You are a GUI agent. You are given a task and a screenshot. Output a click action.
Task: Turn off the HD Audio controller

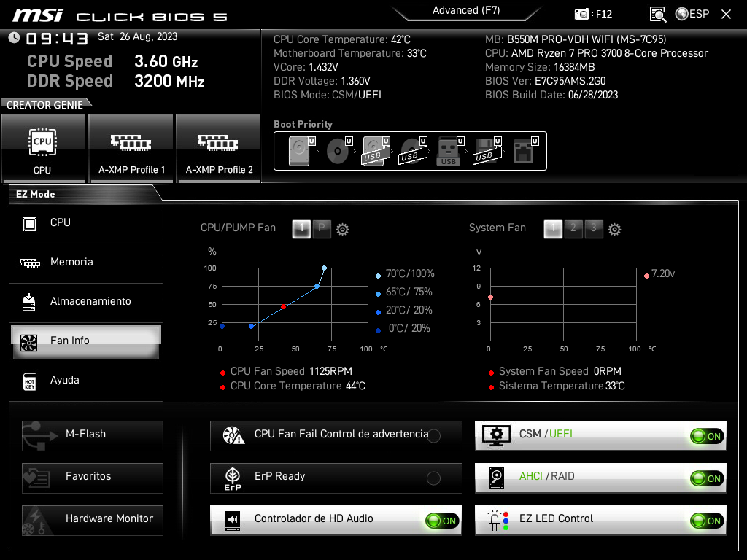pos(442,521)
